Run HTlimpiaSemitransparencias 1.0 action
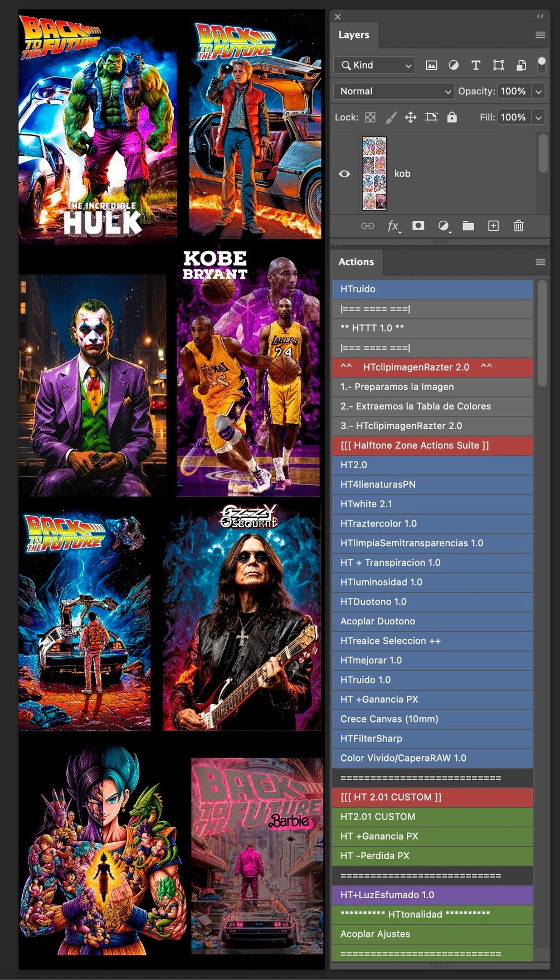The width and height of the screenshot is (560, 980). tap(432, 542)
